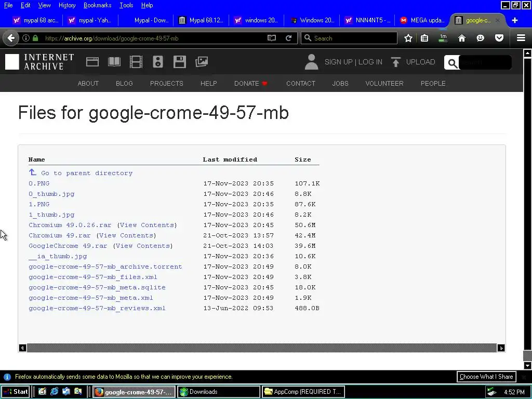The height and width of the screenshot is (399, 532).
Task: Open the Tools menu
Action: [126, 5]
